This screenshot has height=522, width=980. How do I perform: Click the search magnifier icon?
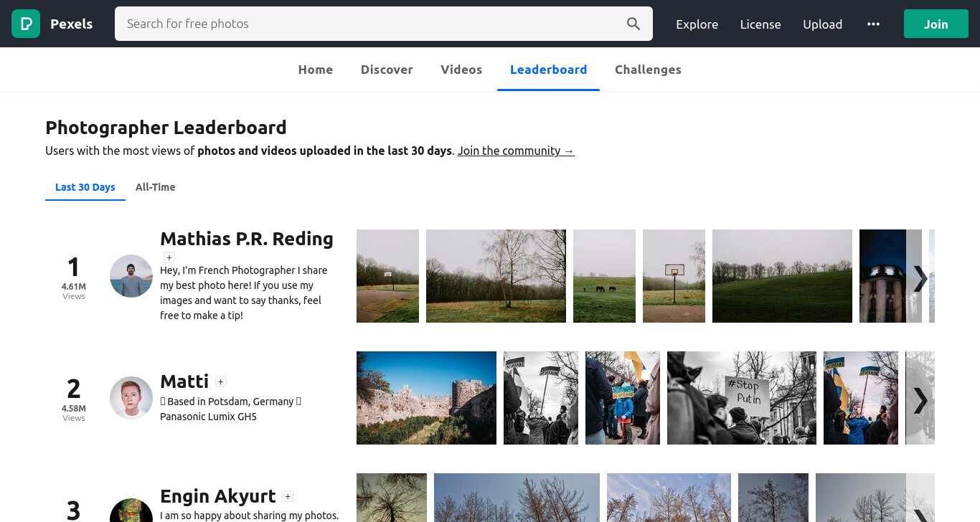633,24
